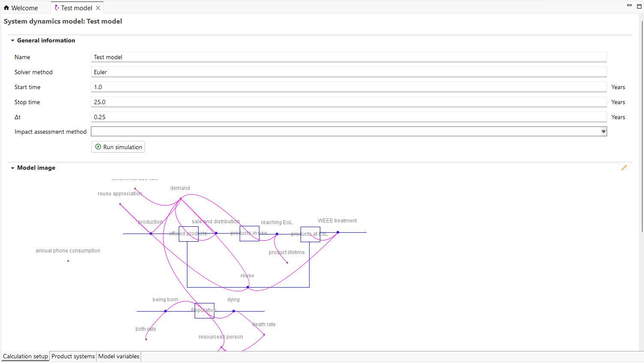644x363 pixels.
Task: Maximize the editor panel
Action: click(x=639, y=6)
